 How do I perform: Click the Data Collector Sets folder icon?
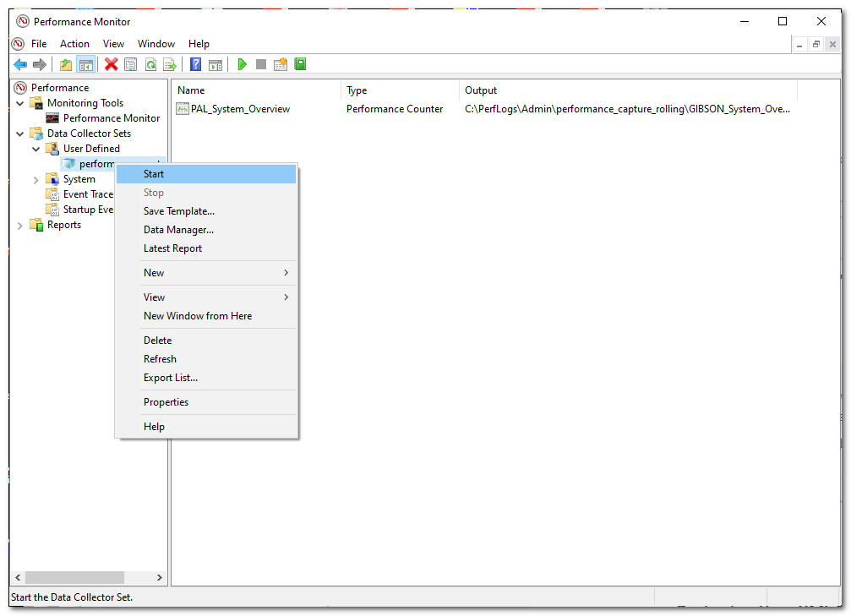[36, 133]
